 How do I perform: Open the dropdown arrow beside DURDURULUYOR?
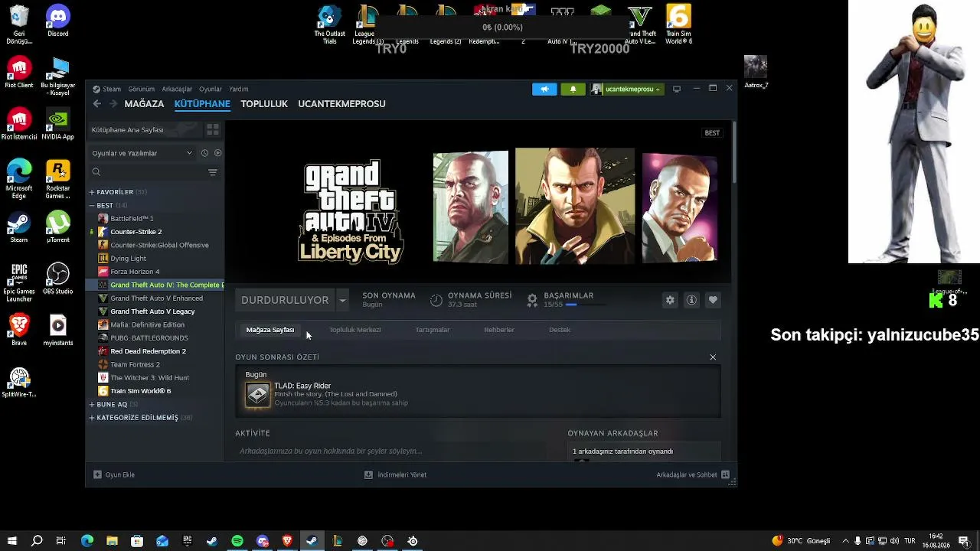tap(342, 300)
